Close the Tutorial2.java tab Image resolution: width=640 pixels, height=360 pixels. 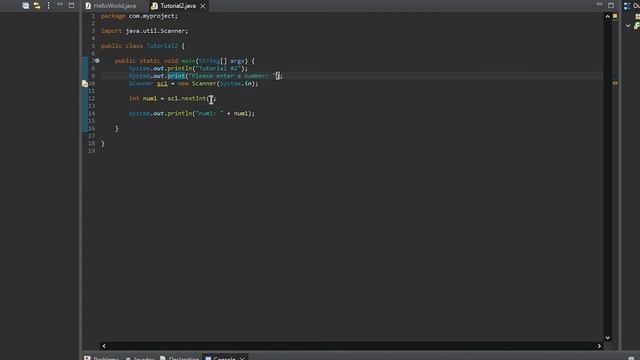[x=203, y=6]
